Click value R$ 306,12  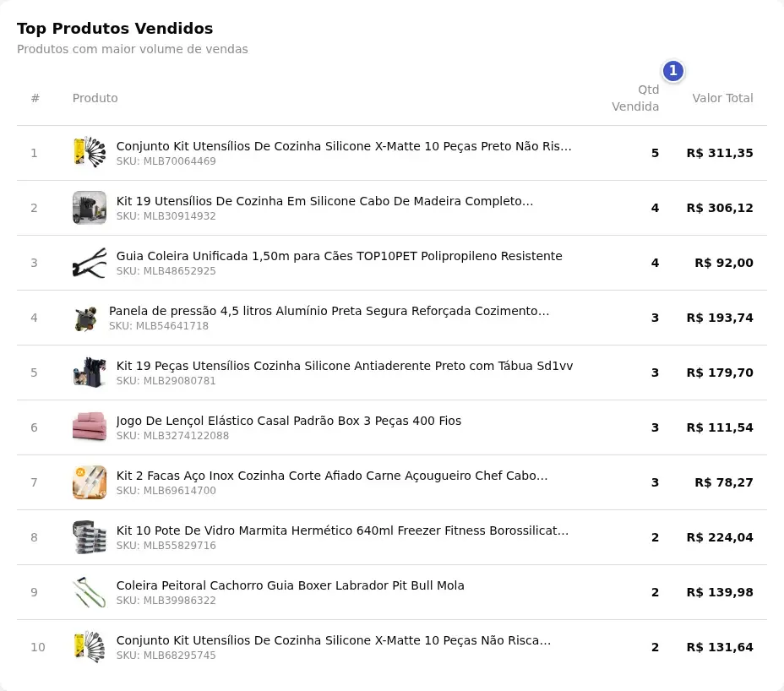coord(720,208)
